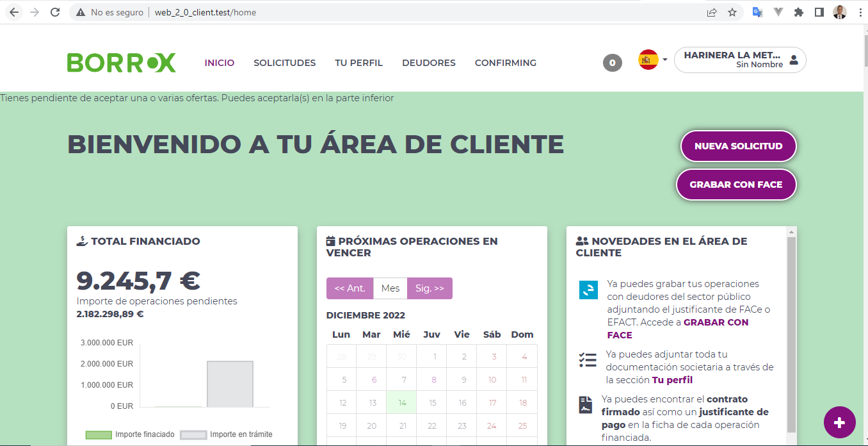Screen dimensions: 868x446
Task: Open the Chrome three-dot browser menu
Action: [860, 12]
